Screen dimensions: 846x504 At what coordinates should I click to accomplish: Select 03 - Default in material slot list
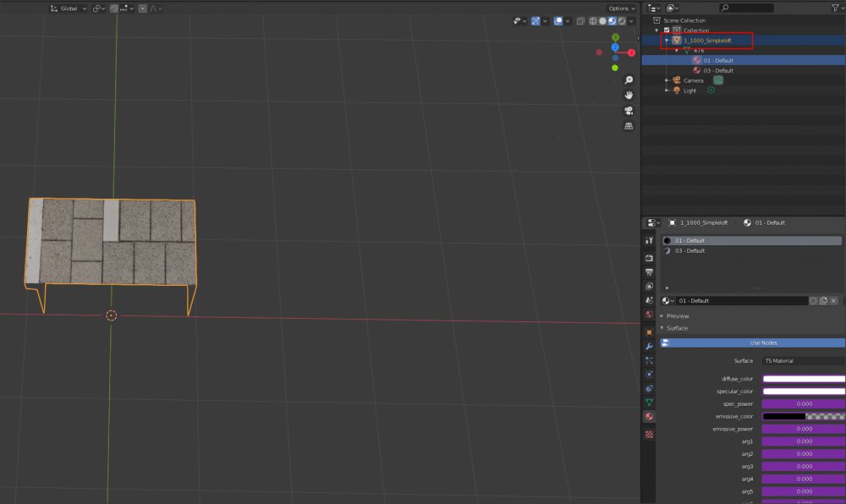click(x=689, y=251)
